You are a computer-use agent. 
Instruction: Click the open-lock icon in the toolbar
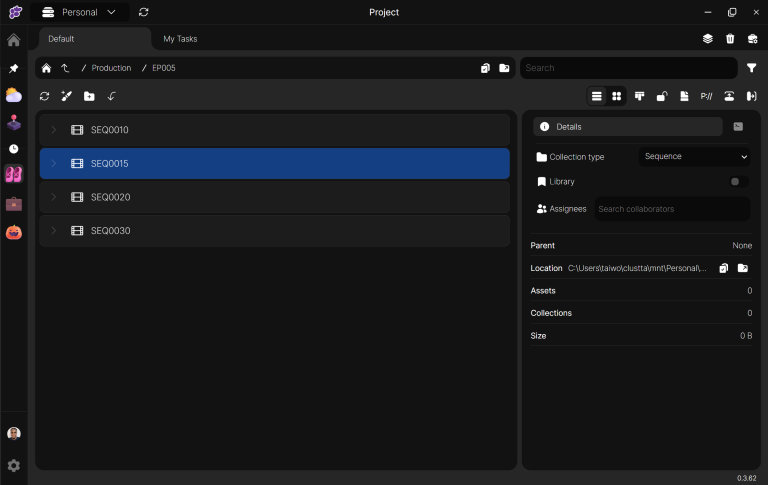pyautogui.click(x=661, y=96)
